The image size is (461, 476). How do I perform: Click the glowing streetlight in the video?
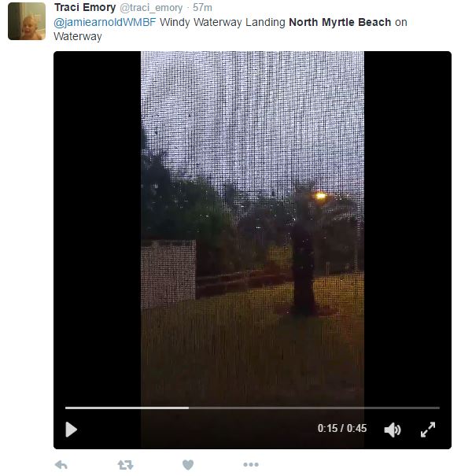[320, 196]
